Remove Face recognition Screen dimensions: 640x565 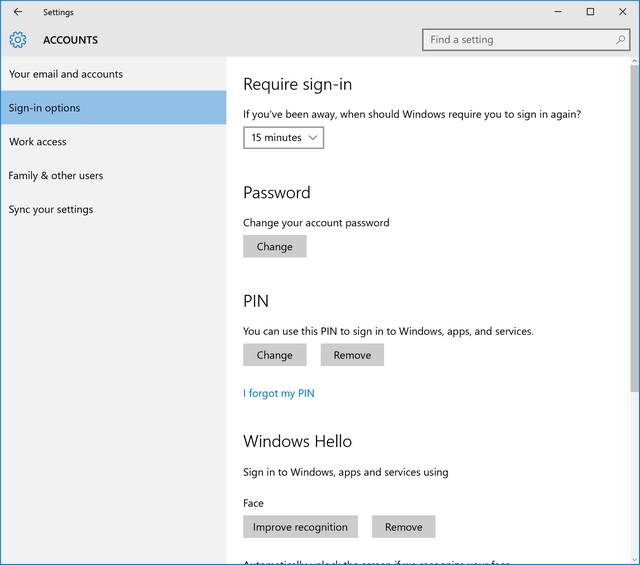click(404, 527)
